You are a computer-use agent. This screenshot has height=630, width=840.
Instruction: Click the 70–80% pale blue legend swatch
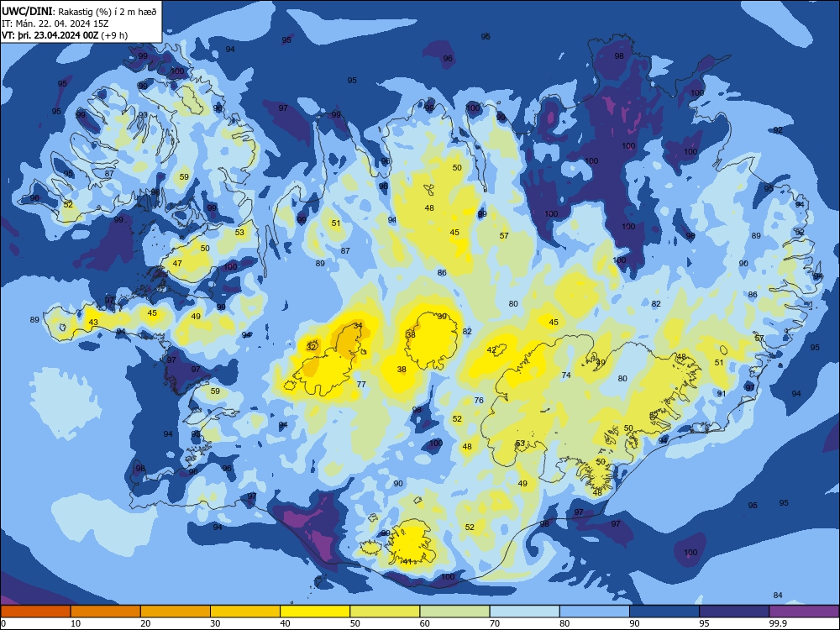coord(525,612)
